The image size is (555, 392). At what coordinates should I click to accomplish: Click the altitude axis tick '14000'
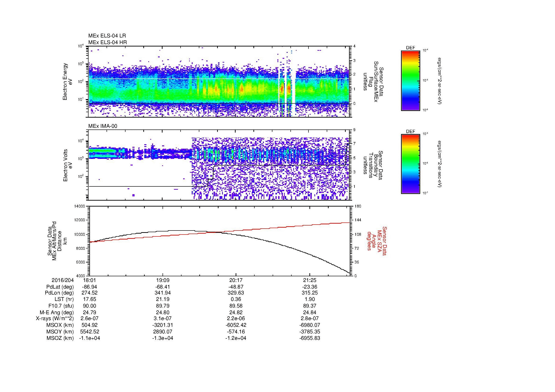pos(80,206)
